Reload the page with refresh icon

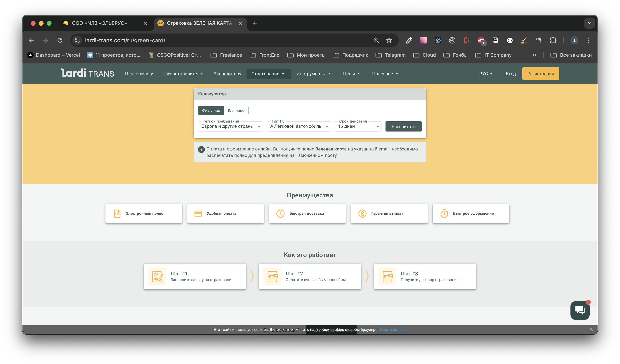60,40
